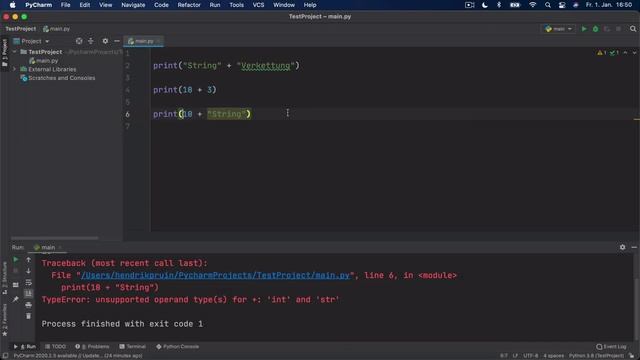This screenshot has height=360, width=640.
Task: Open the Code menu
Action: pos(161,5)
